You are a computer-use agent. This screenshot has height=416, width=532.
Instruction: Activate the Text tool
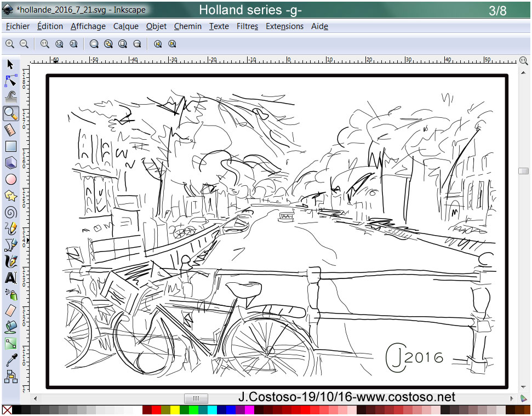pos(10,278)
